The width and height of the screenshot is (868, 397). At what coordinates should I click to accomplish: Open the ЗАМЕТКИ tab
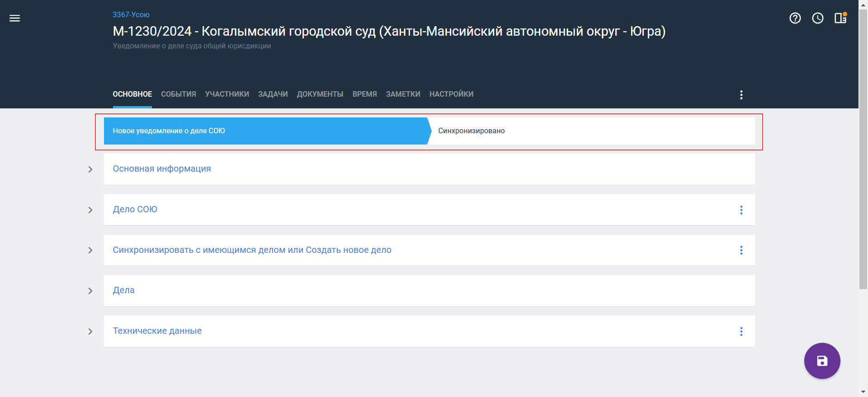(403, 94)
